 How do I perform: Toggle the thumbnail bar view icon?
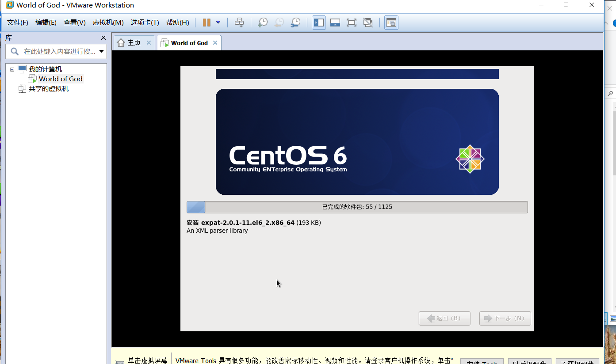(x=335, y=23)
